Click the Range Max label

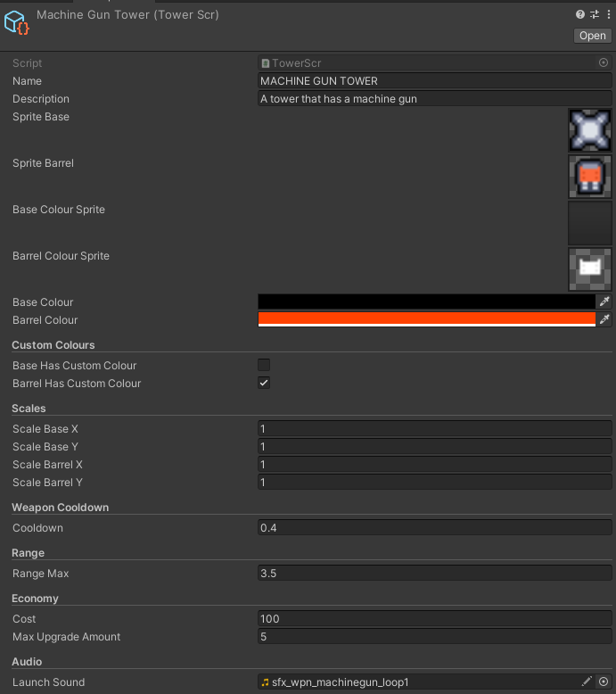(x=41, y=574)
